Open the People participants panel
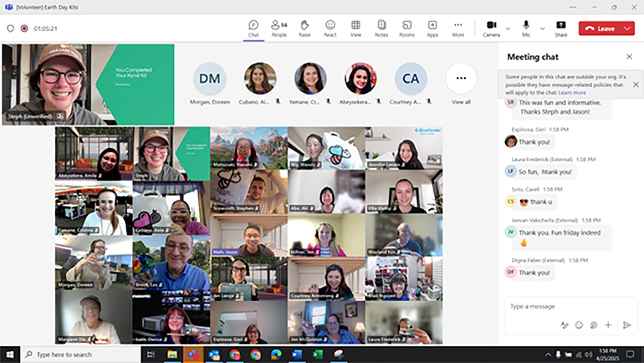This screenshot has width=644, height=363. [278, 28]
